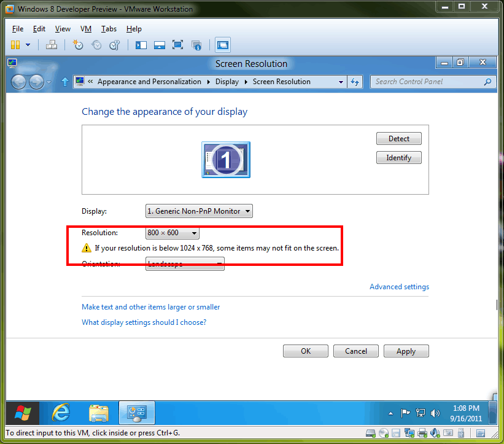
Task: Open Action Center flag icon
Action: 405,413
